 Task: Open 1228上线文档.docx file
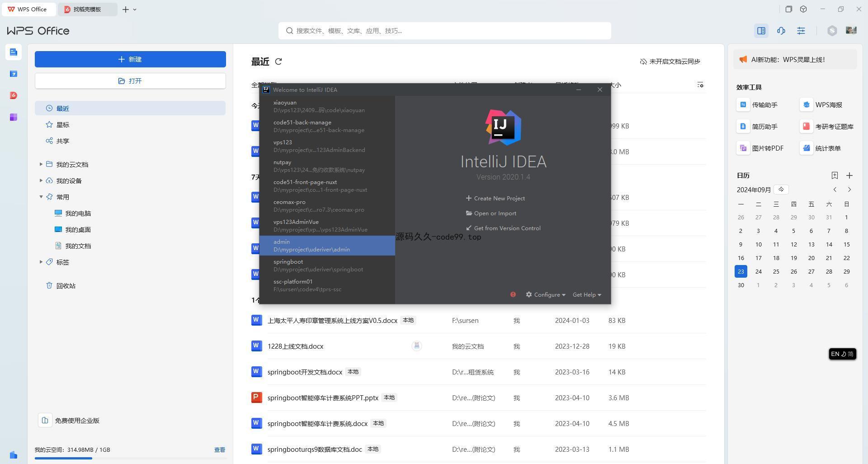pos(295,346)
